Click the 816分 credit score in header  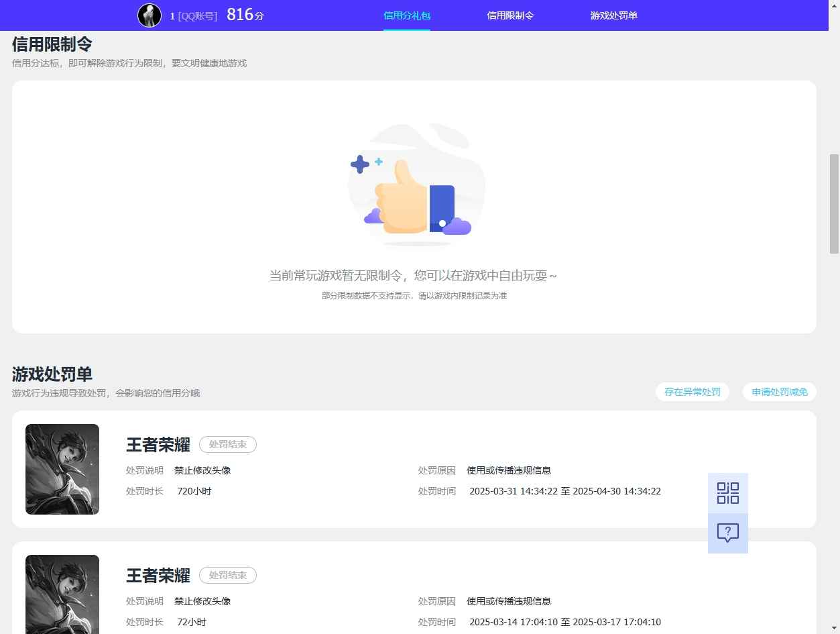click(x=245, y=15)
